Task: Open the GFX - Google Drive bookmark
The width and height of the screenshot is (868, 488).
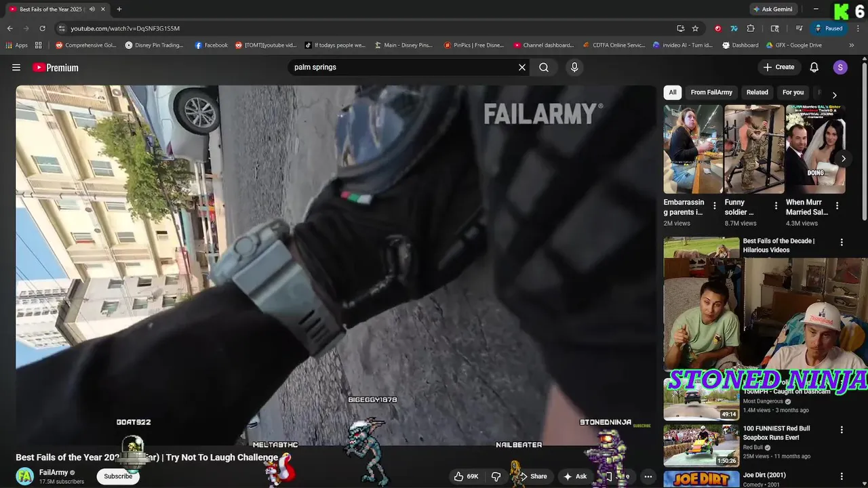Action: pyautogui.click(x=793, y=45)
